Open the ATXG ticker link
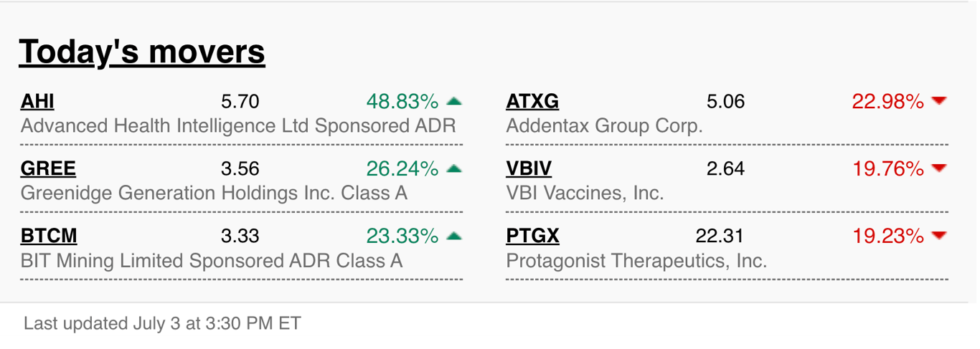 [x=532, y=102]
